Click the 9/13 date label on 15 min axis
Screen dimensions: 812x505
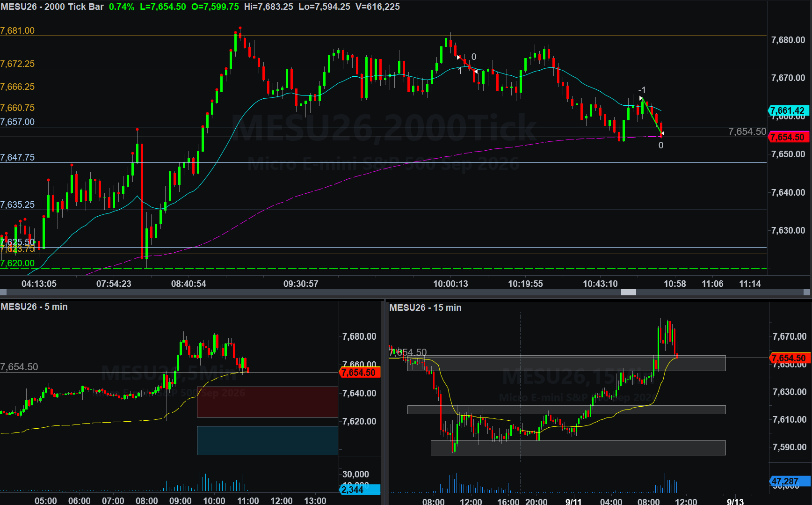735,502
